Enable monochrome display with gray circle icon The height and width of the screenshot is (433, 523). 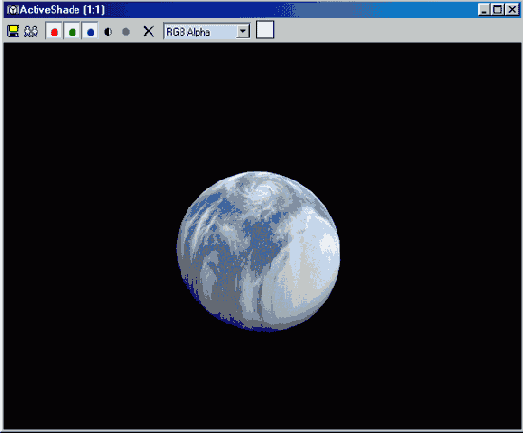point(126,32)
